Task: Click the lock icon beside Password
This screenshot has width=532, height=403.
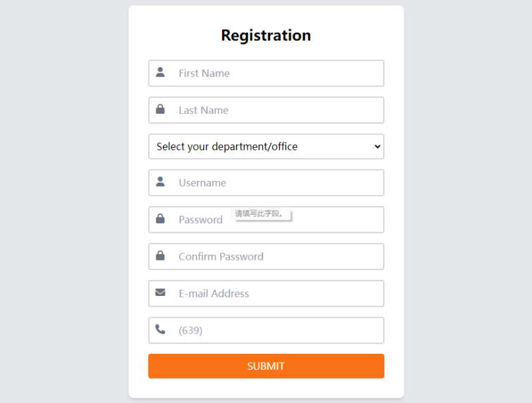Action: [160, 219]
